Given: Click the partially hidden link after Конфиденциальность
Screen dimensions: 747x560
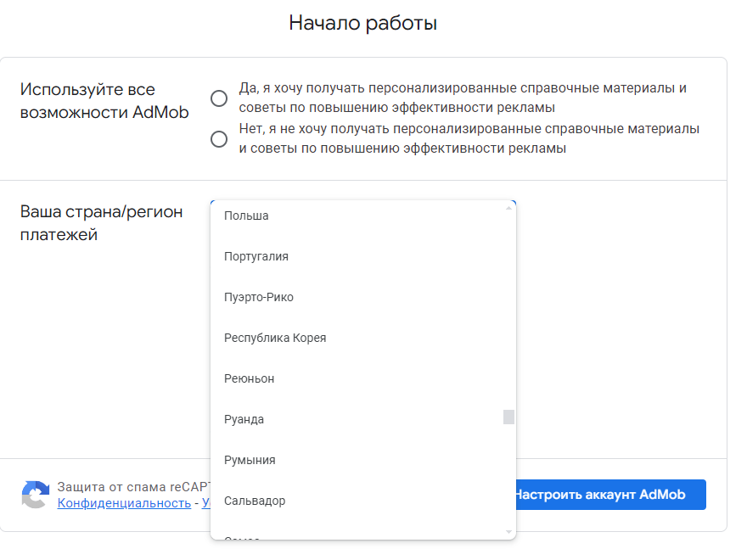Looking at the screenshot, I should [206, 503].
